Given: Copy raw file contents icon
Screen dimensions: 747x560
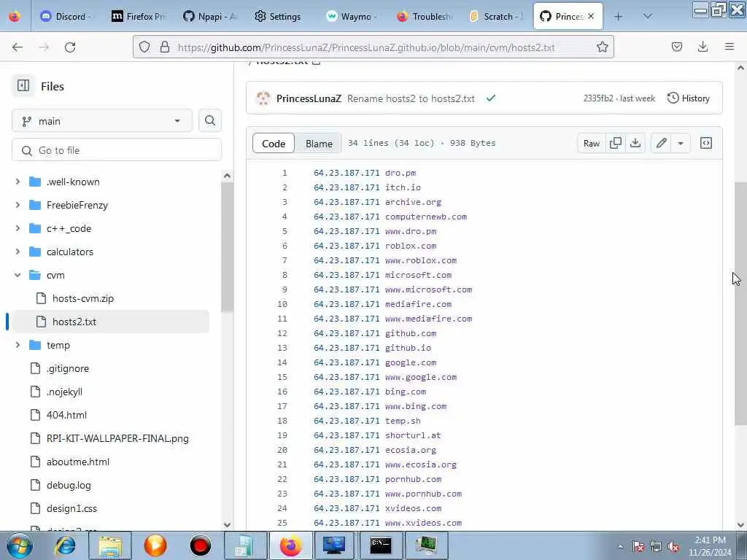Looking at the screenshot, I should pyautogui.click(x=616, y=143).
